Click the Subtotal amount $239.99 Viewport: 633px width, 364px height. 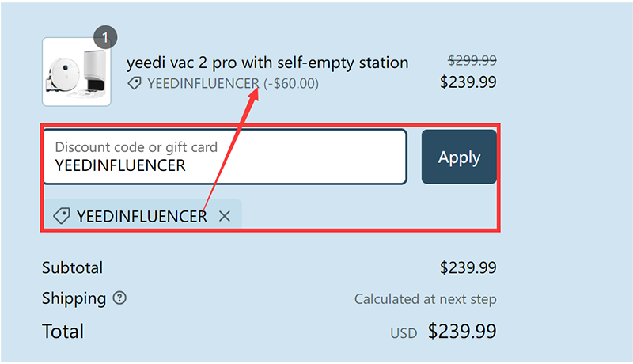pyautogui.click(x=468, y=268)
